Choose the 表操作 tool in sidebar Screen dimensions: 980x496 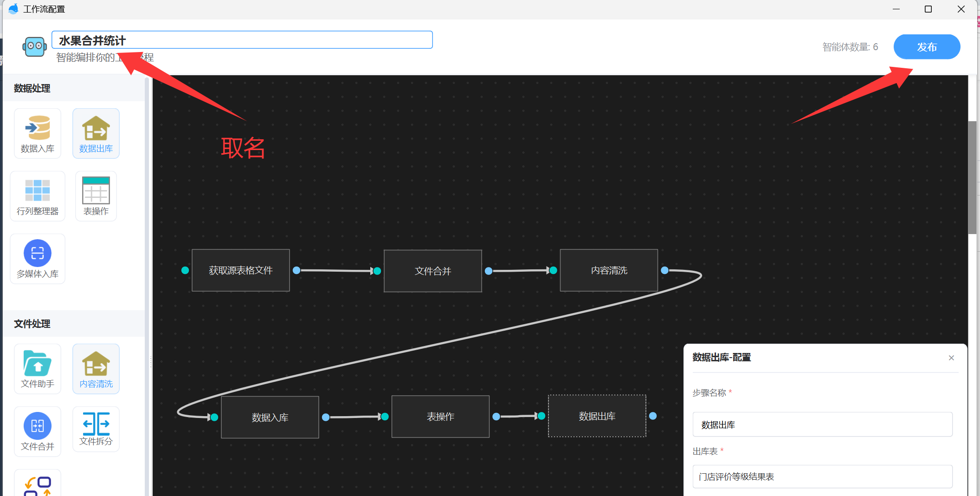(x=96, y=196)
